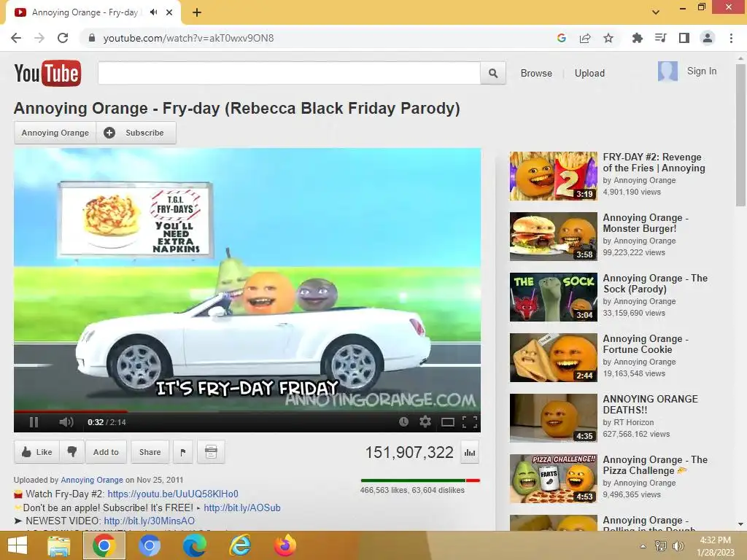View site information lock icon
Viewport: 747px width, 560px height.
(92, 38)
